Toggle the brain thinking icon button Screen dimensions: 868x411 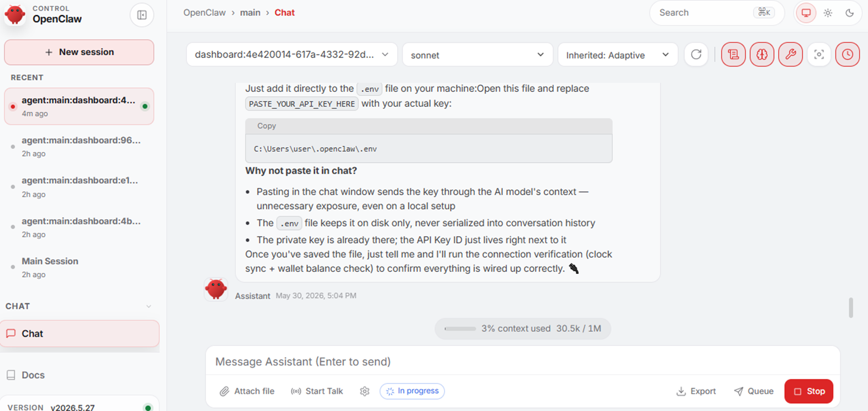tap(762, 54)
